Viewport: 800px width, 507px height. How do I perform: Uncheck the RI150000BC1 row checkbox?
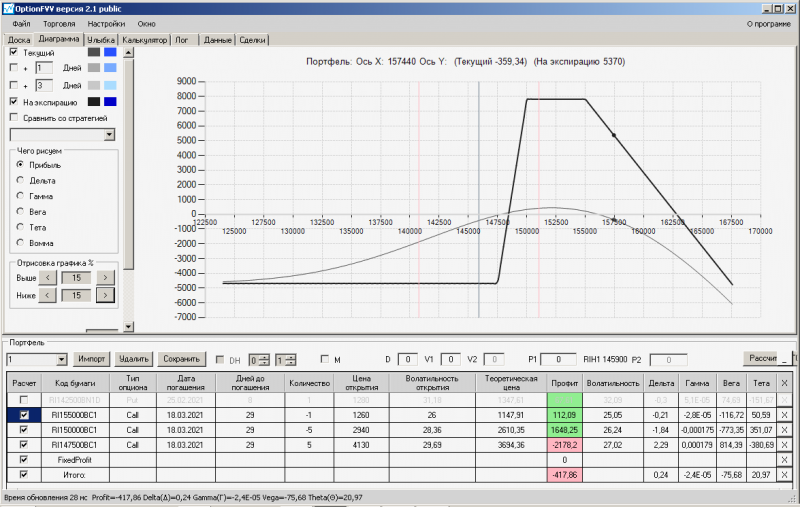pos(23,430)
